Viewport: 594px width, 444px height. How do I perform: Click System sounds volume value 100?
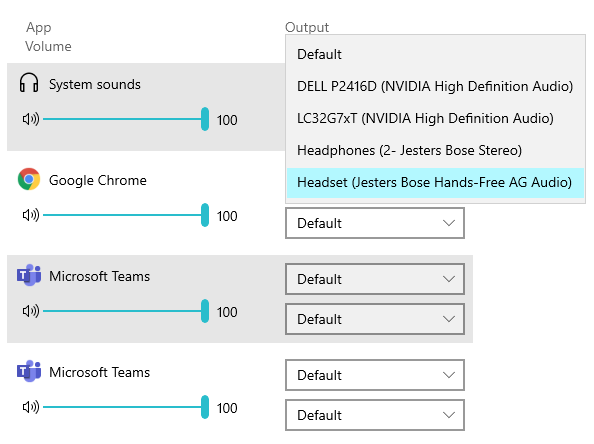pos(227,120)
